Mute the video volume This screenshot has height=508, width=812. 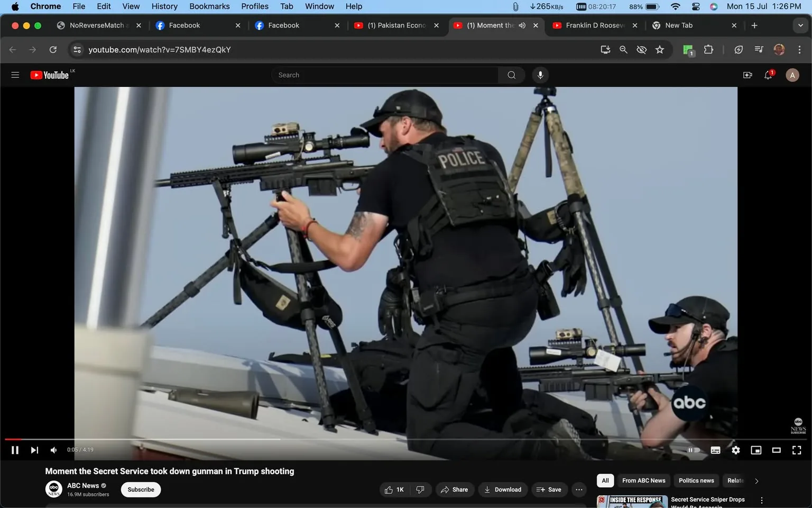point(53,450)
